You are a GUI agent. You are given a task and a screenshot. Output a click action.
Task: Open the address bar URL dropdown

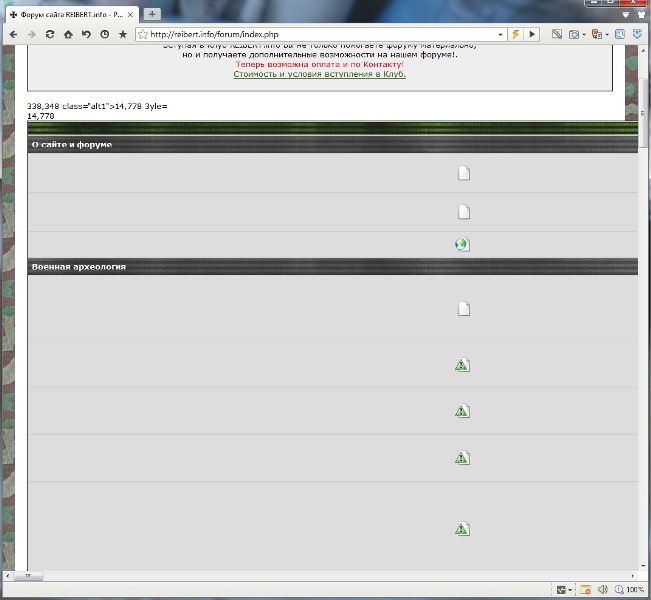(x=500, y=35)
